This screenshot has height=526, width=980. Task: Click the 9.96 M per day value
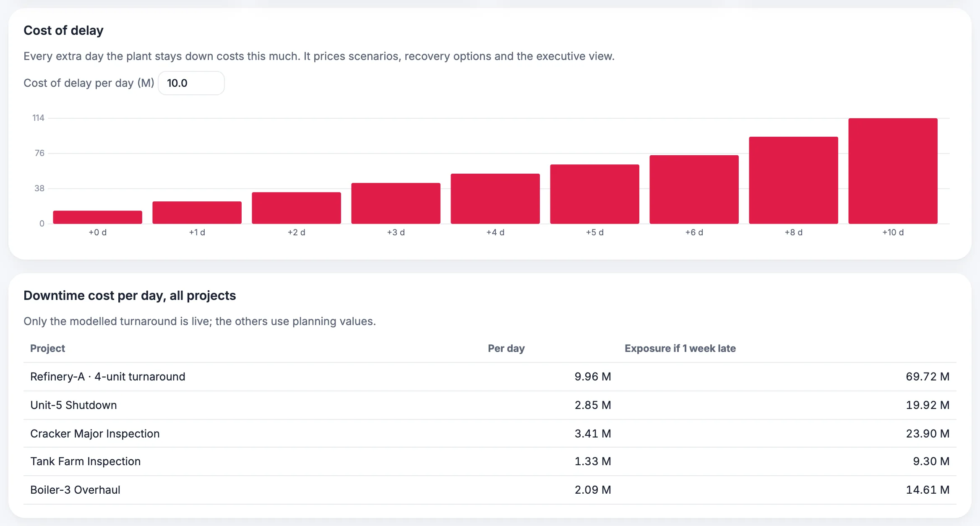[x=593, y=377]
